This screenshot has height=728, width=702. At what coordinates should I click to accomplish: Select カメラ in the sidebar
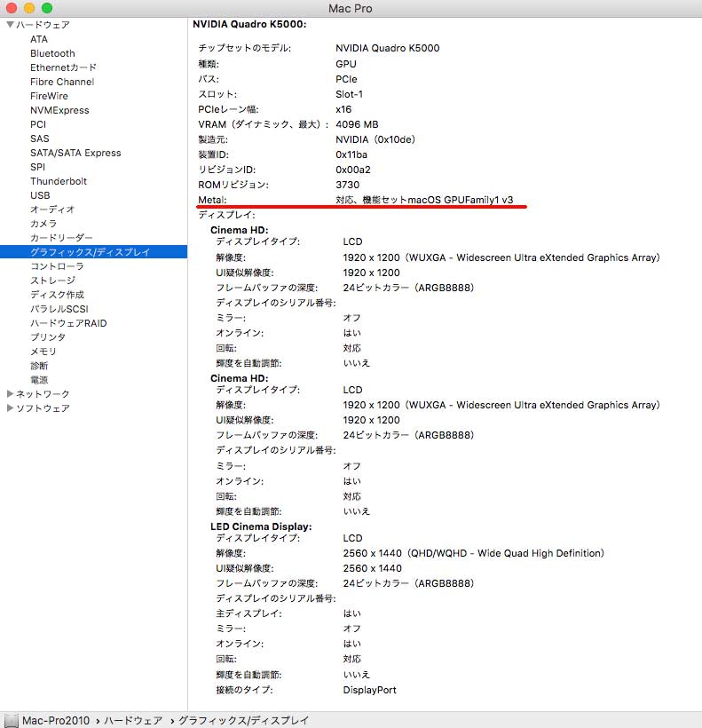[x=43, y=224]
